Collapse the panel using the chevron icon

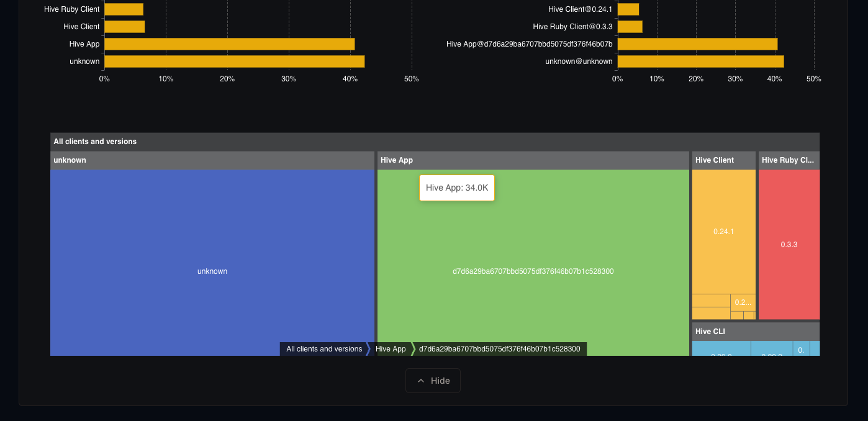coord(420,380)
